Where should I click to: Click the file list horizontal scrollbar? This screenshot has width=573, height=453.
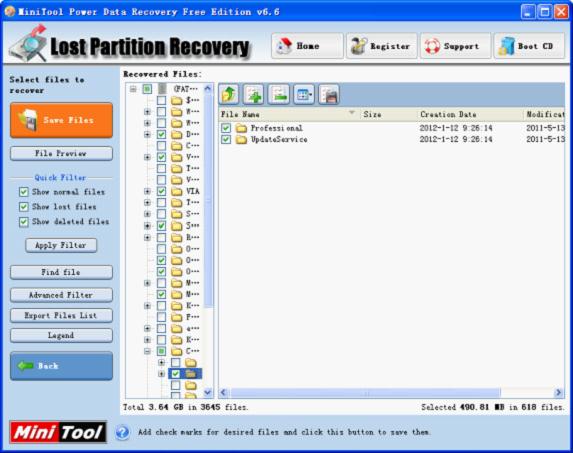391,393
